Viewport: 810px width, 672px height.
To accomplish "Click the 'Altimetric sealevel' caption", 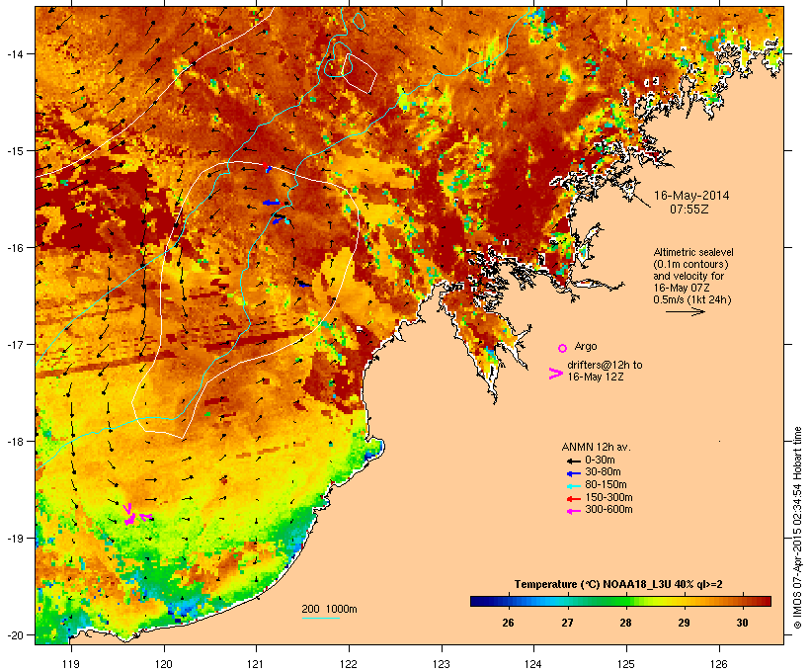I will (x=693, y=252).
